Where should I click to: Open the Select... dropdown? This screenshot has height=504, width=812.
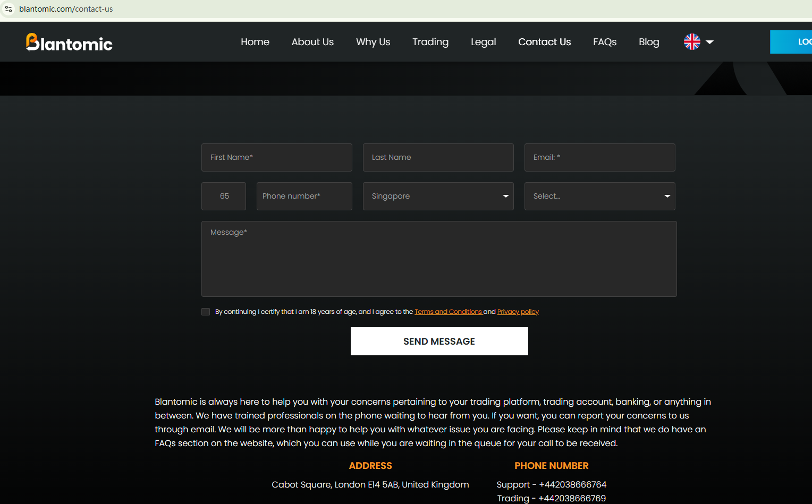pyautogui.click(x=599, y=196)
